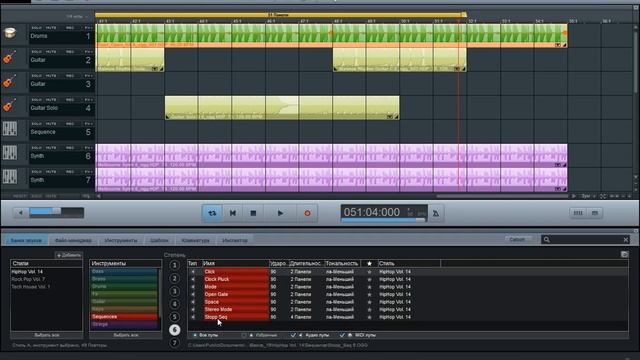640x360 pixels.
Task: Click the Sequence track keyboard icon
Action: click(10, 129)
